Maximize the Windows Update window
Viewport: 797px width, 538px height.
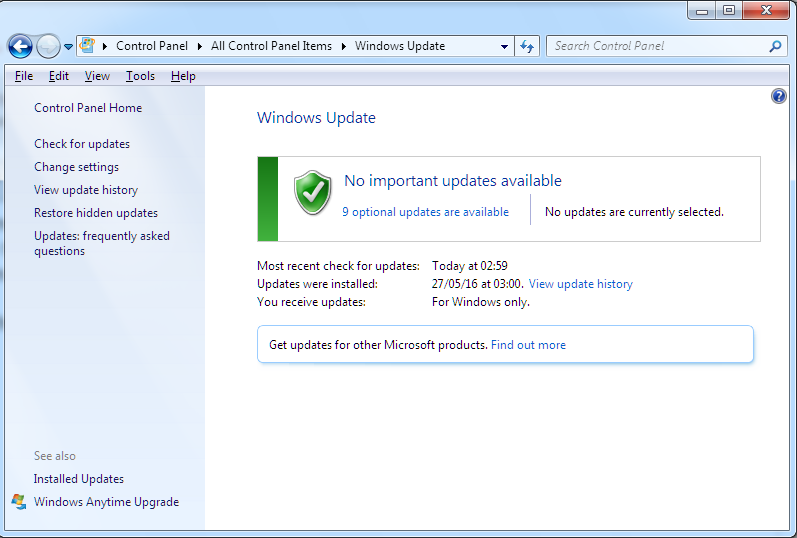729,10
